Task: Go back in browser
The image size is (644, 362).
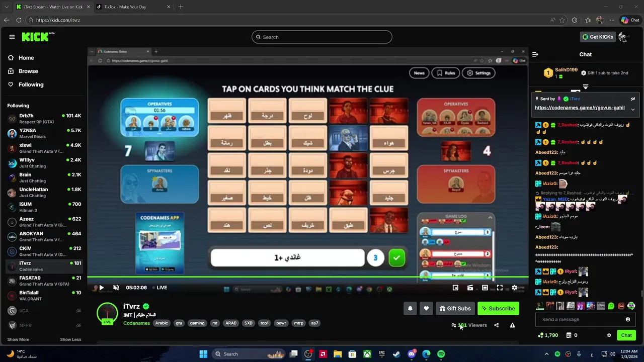Action: [7, 20]
